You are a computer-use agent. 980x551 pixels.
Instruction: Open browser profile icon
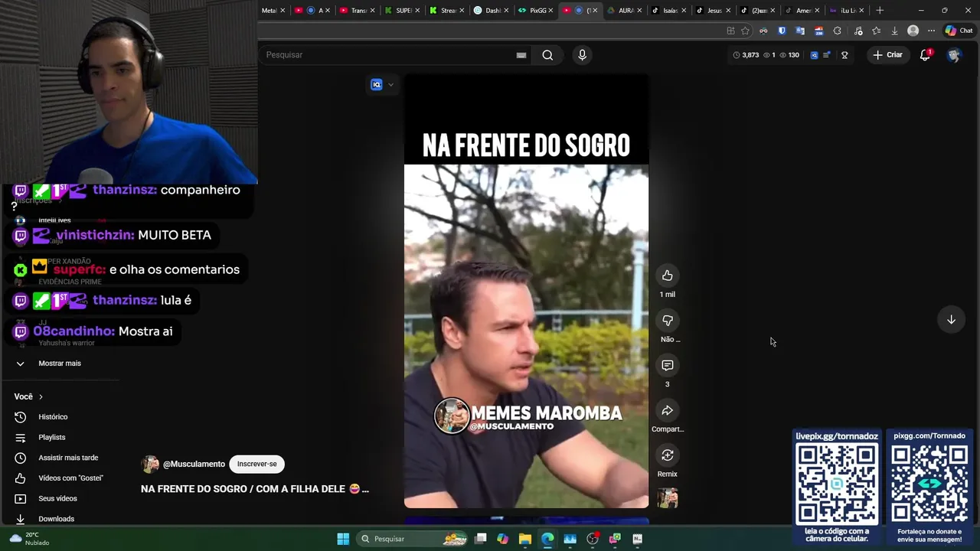913,31
